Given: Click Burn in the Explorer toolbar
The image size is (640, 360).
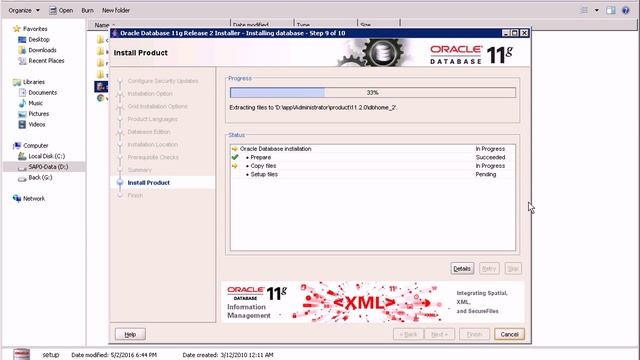Looking at the screenshot, I should pyautogui.click(x=87, y=10).
